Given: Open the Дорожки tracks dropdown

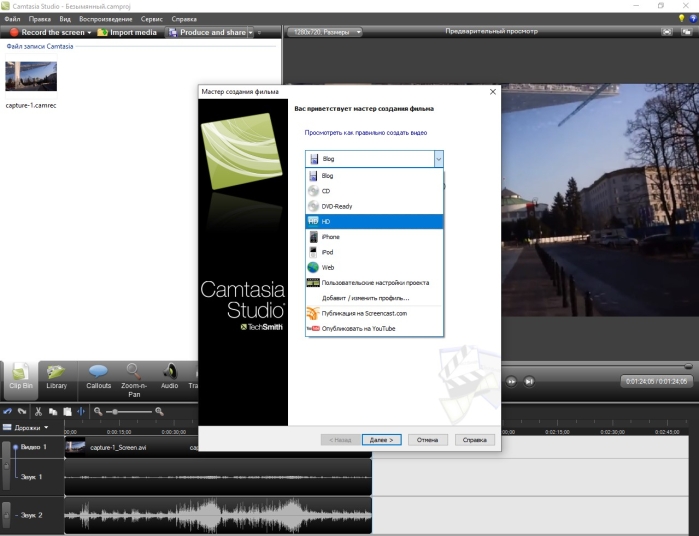Looking at the screenshot, I should (26, 428).
